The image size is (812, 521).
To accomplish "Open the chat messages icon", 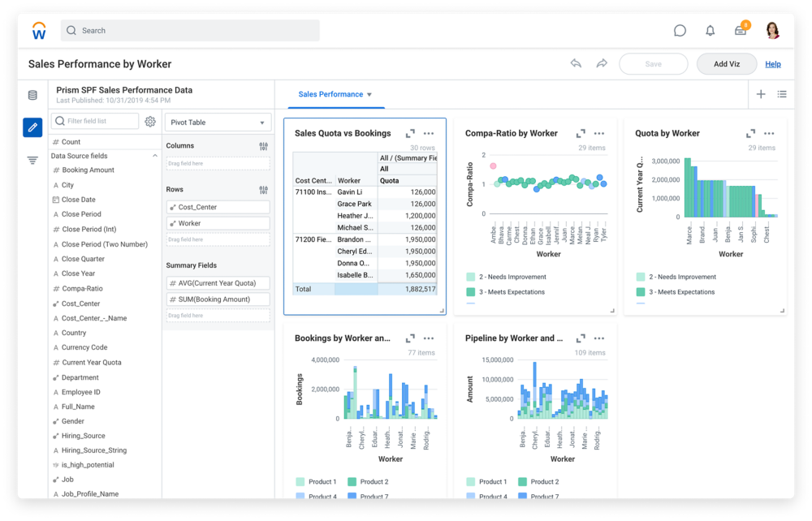I will 680,31.
